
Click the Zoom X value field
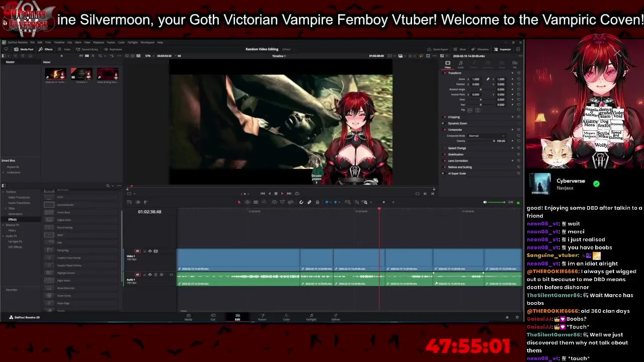pyautogui.click(x=476, y=79)
